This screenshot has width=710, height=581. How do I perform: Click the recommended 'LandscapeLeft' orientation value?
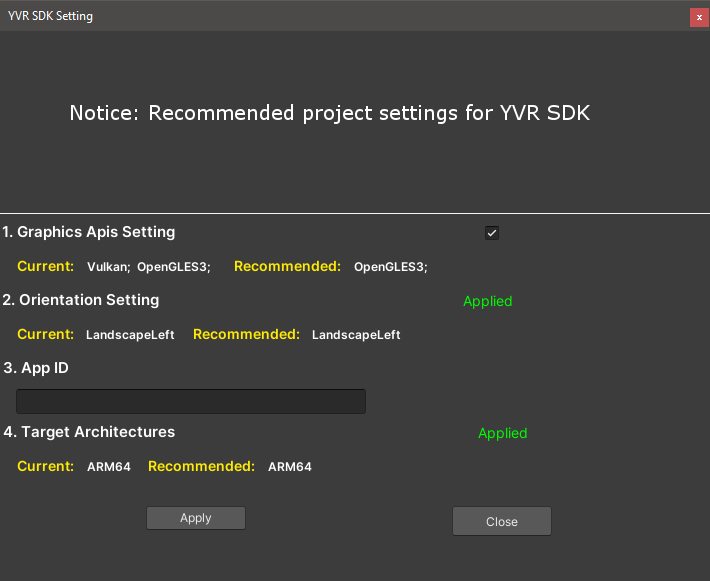(x=356, y=335)
